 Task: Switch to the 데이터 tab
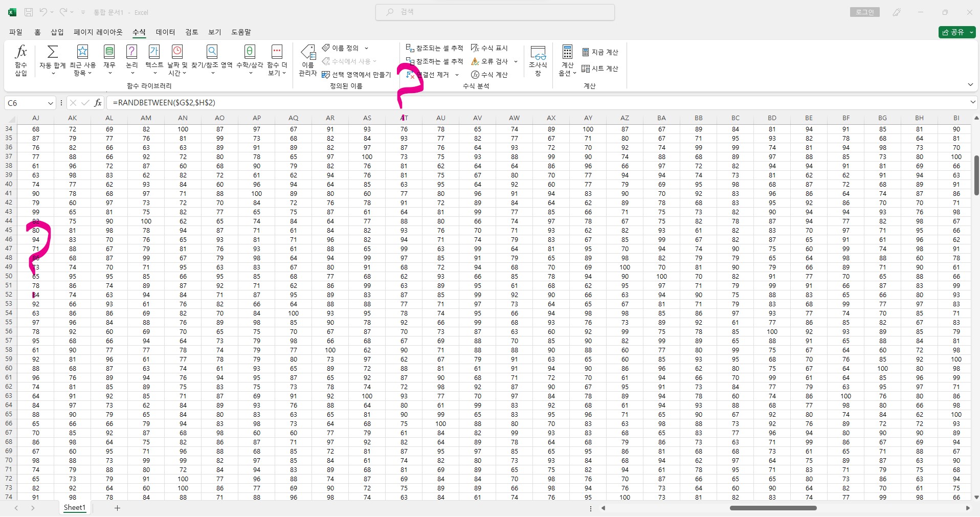pyautogui.click(x=165, y=32)
